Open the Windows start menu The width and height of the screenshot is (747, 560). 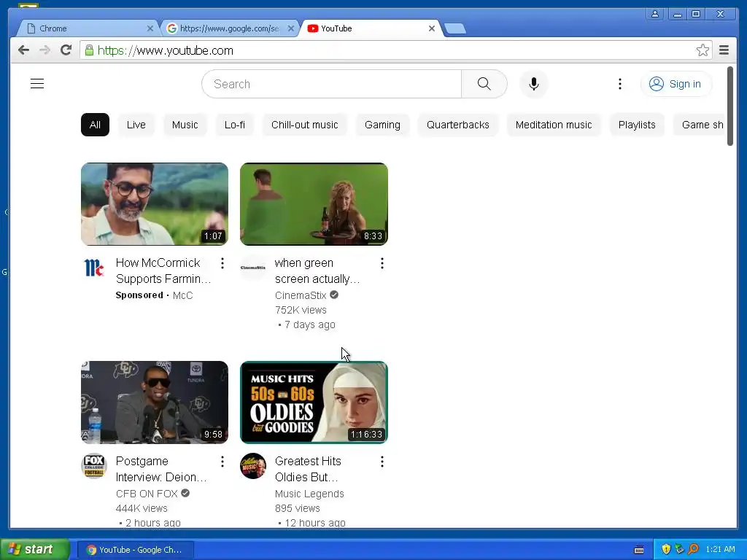pos(35,550)
